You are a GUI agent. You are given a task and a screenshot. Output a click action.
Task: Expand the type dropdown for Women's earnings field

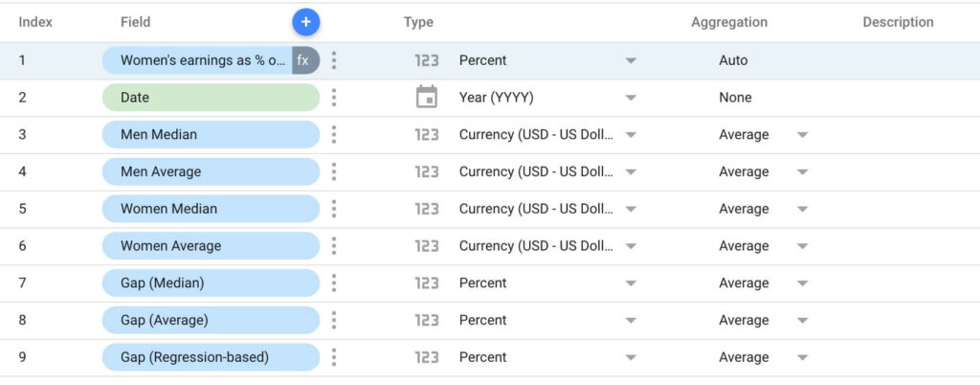point(631,60)
